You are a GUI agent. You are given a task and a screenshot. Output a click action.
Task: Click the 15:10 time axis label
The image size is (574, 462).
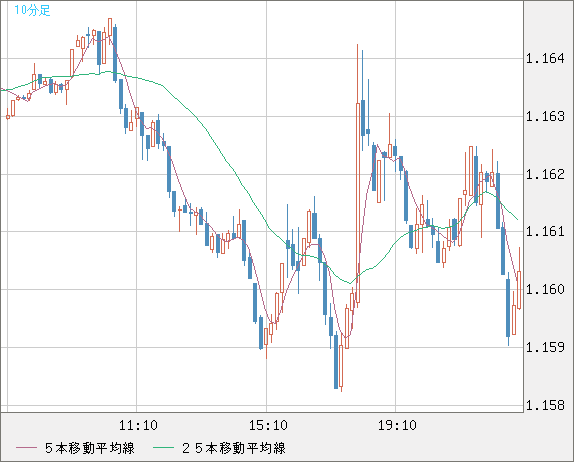click(x=268, y=425)
